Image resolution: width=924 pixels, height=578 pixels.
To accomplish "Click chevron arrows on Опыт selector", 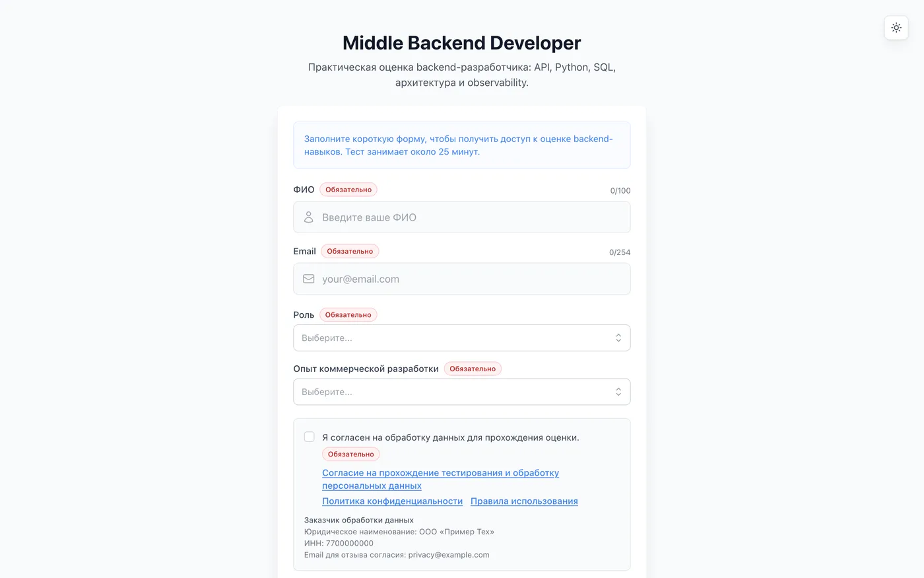I will click(618, 392).
